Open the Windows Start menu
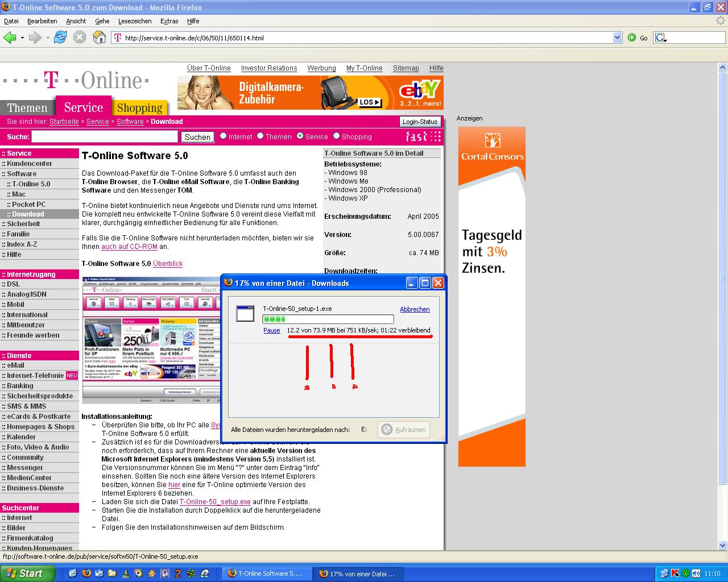 click(x=27, y=573)
